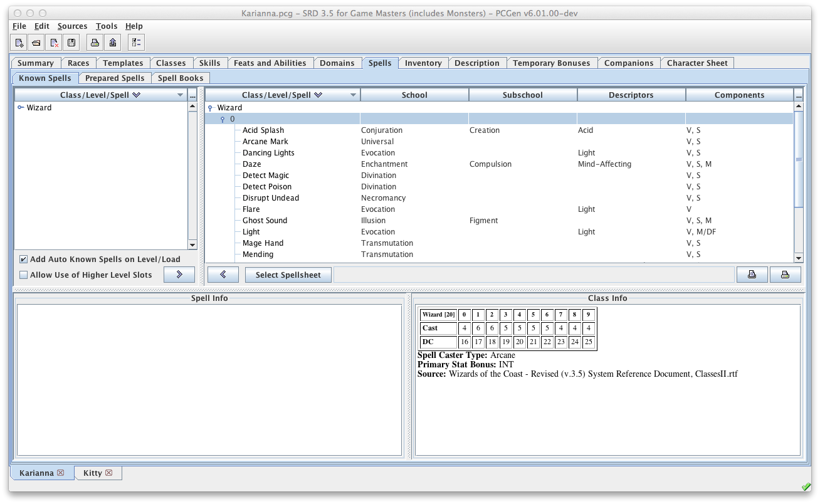Image resolution: width=820 pixels, height=504 pixels.
Task: Close the Kitty character tab
Action: (109, 473)
